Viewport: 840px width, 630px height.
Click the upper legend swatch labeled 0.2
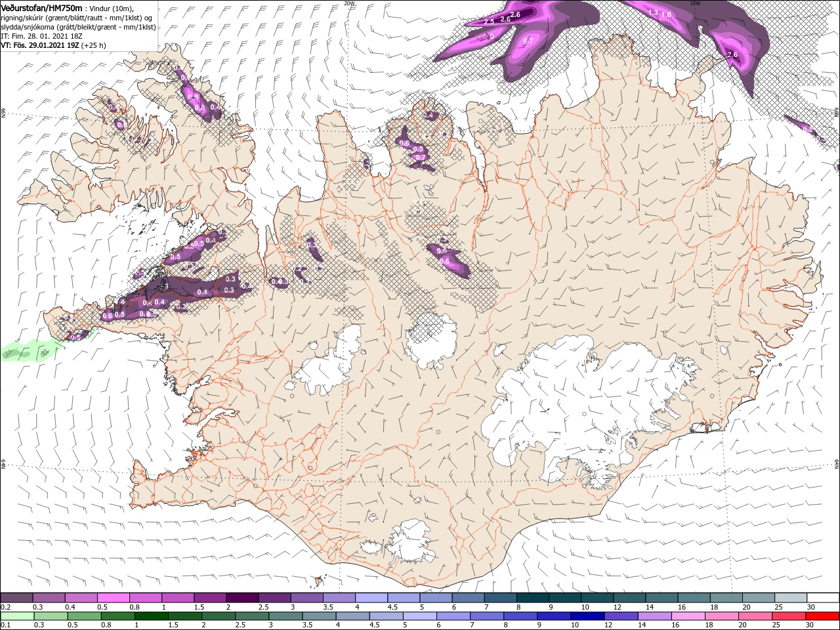click(16, 598)
